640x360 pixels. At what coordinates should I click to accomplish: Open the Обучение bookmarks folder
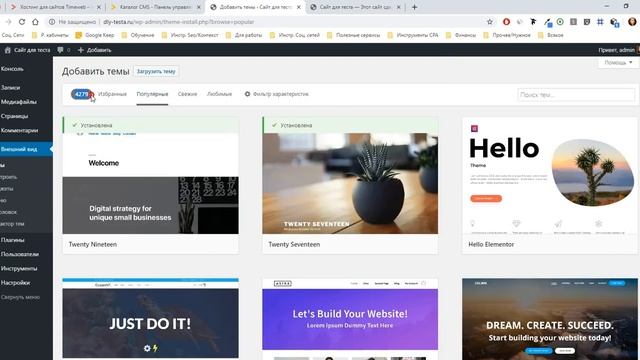point(138,35)
